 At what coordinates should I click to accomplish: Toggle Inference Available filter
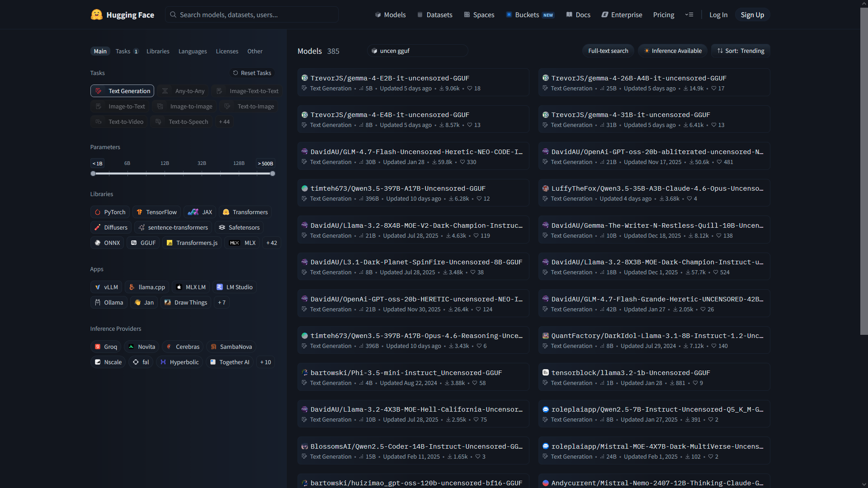point(672,51)
